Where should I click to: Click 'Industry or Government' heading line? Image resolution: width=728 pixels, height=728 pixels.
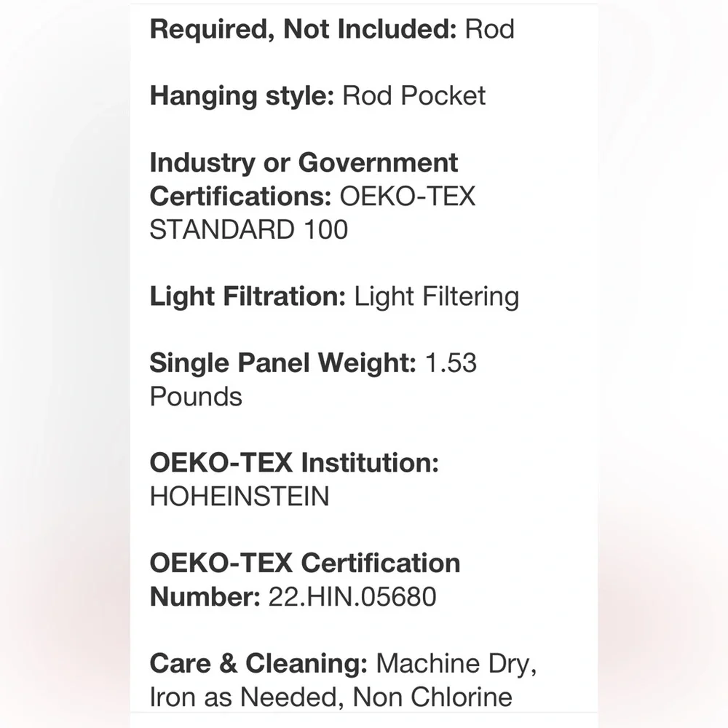pos(304,163)
